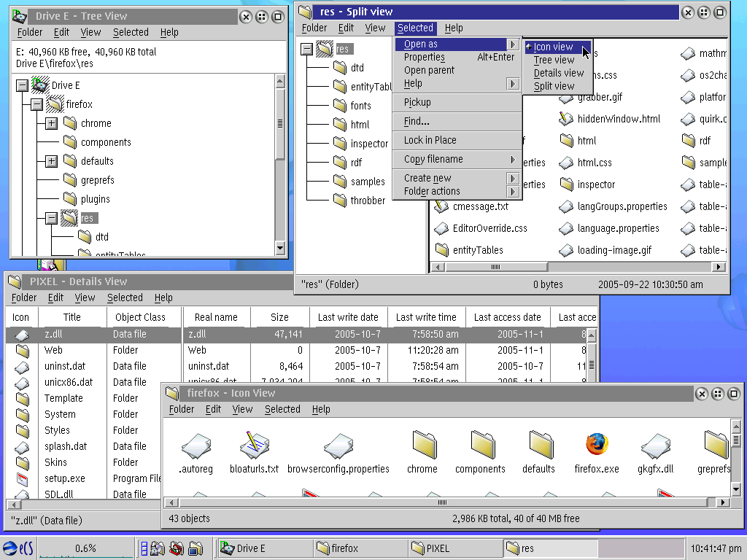This screenshot has height=560, width=747.
Task: Click the hiddenWindow.html file icon in res view
Action: tap(565, 119)
